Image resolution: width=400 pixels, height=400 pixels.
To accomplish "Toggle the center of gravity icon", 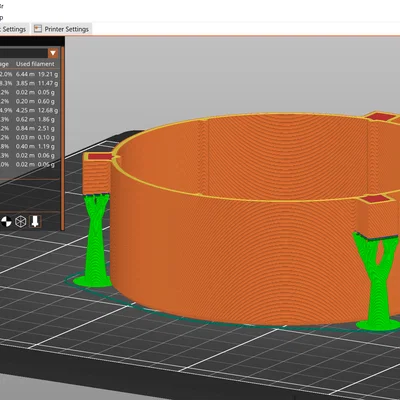I will (6, 222).
